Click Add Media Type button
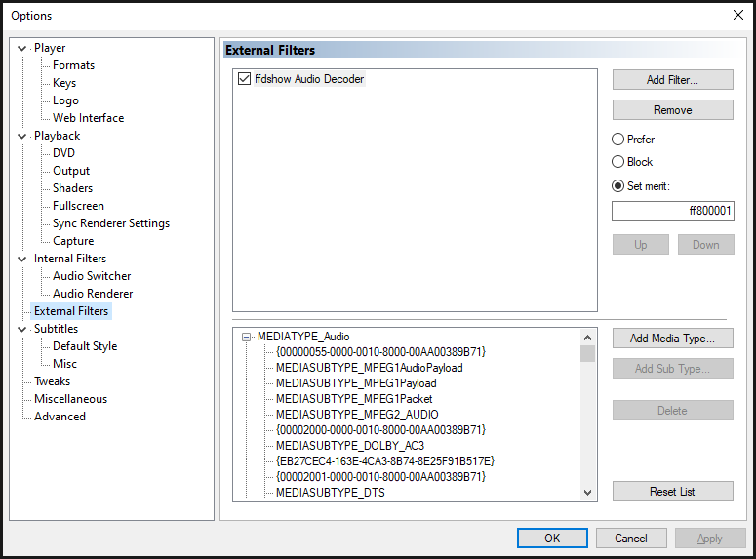The image size is (756, 559). (672, 339)
